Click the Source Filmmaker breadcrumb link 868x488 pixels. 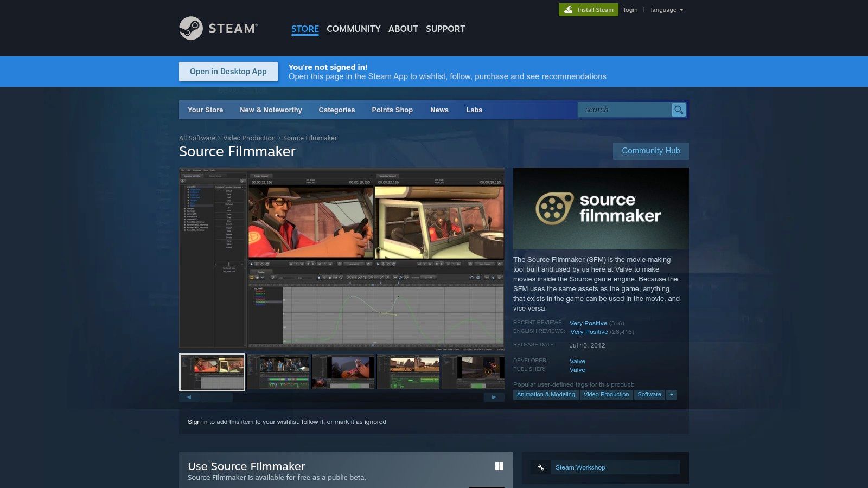310,138
